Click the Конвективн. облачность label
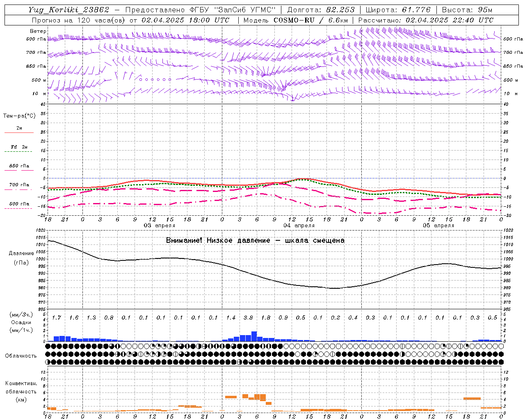This screenshot has width=525, height=420. tap(21, 388)
